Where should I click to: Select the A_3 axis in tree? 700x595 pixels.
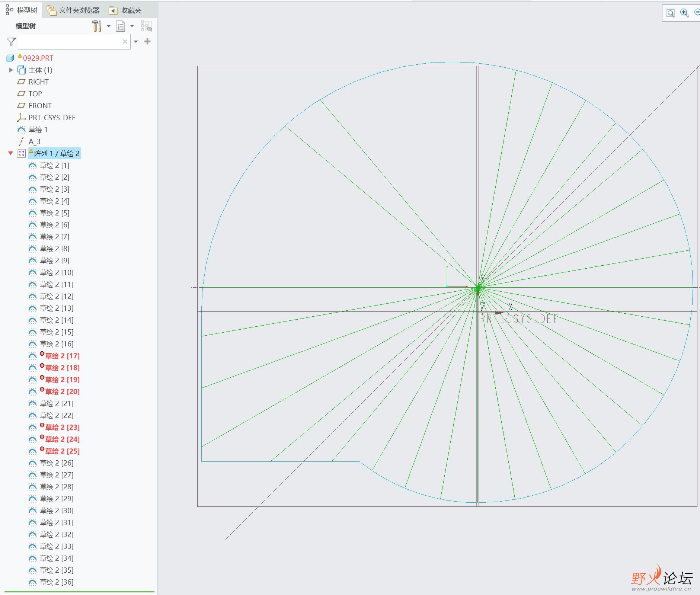pos(34,141)
